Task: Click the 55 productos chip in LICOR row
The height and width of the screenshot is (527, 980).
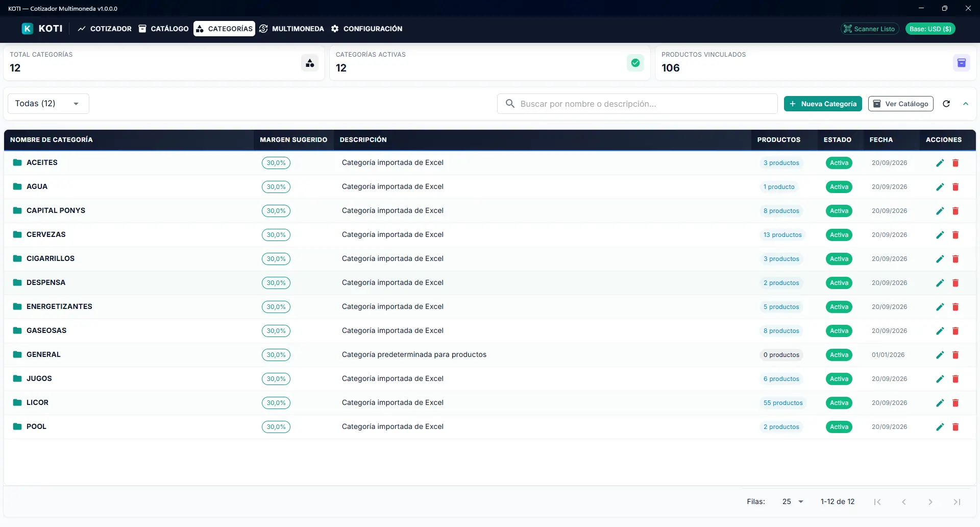Action: [783, 403]
